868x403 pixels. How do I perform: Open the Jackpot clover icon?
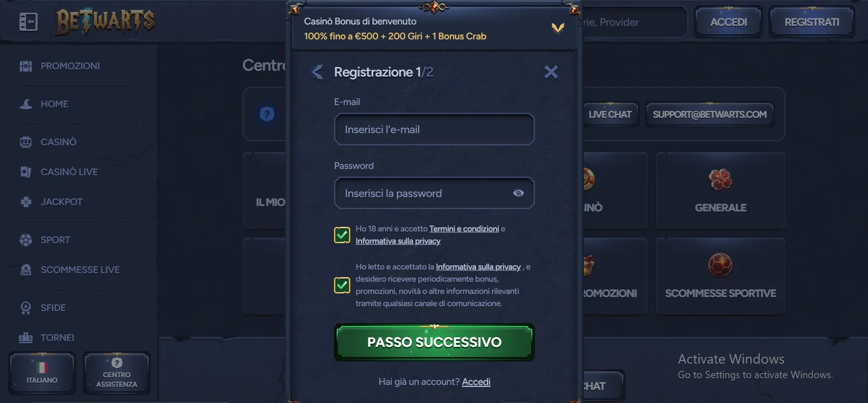click(26, 202)
